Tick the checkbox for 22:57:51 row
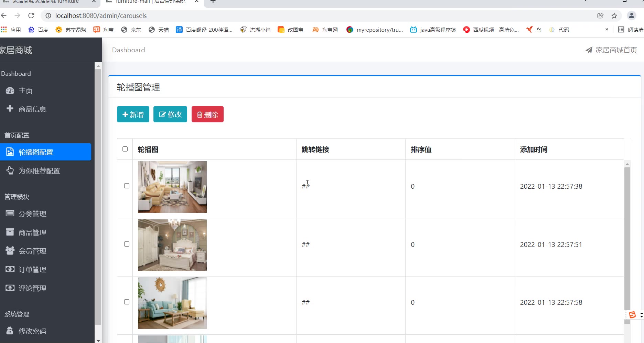The height and width of the screenshot is (343, 644). point(127,244)
